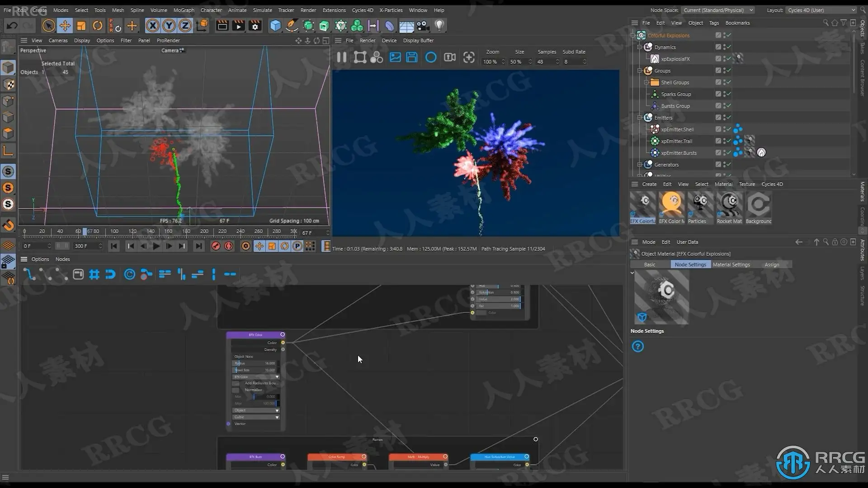Screen dimensions: 868x488
Task: Open Edit Render Settings clapperboard gear
Action: pos(255,26)
